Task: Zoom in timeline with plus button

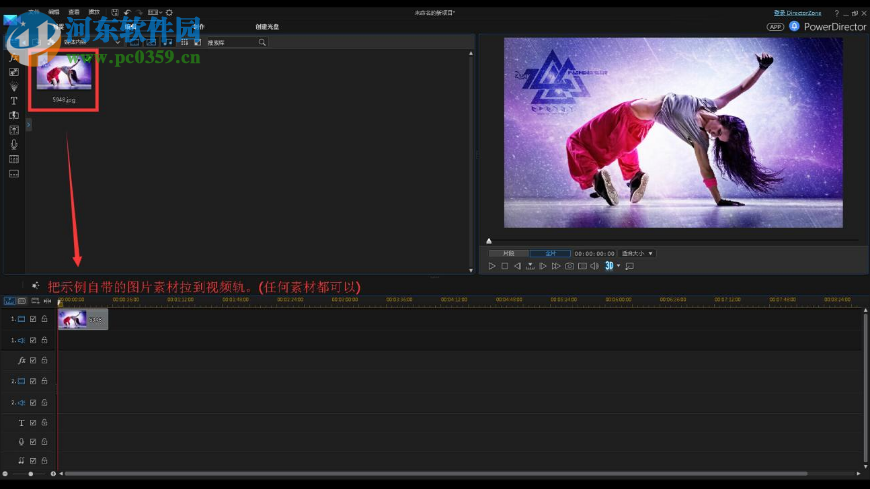Action: [53, 474]
